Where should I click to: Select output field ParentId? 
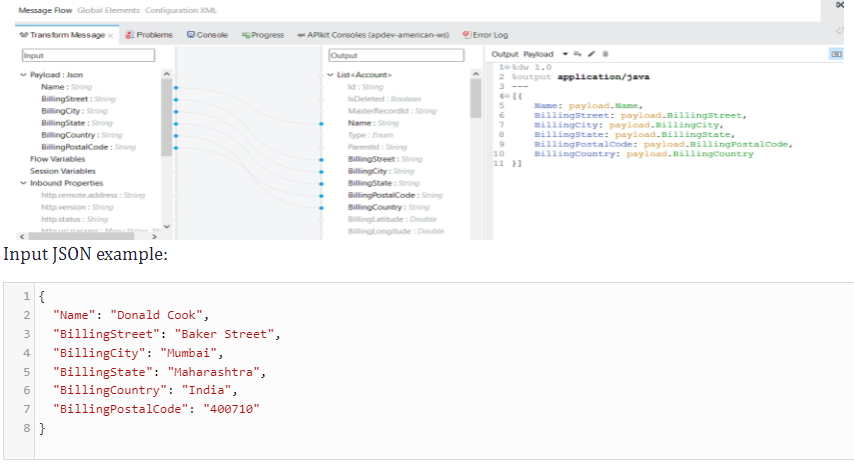click(377, 147)
